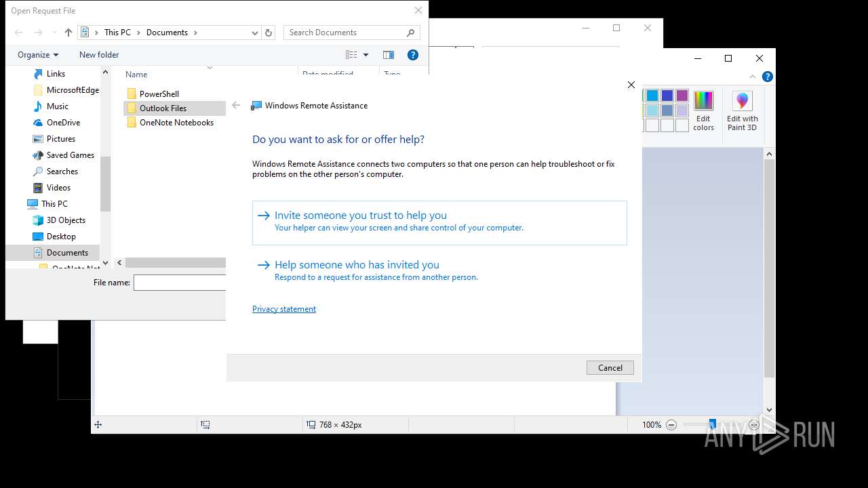Select Saved Games in navigation pane
The width and height of the screenshot is (868, 488).
tap(70, 155)
